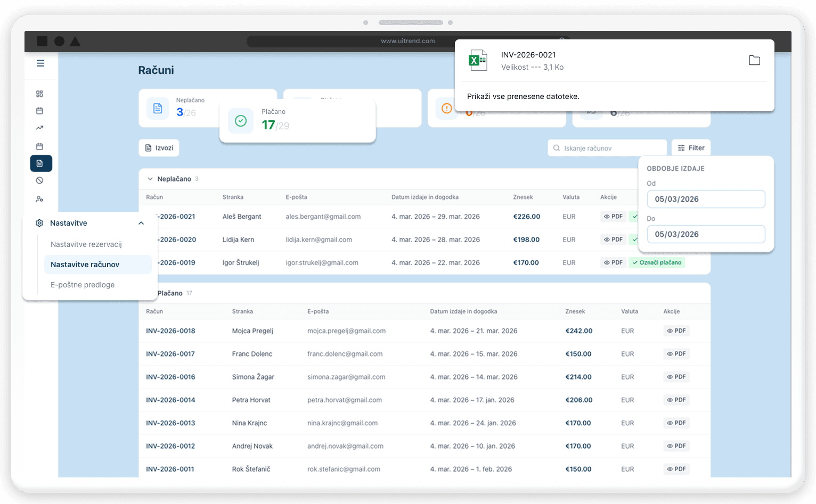
Task: Open the users icon in sidebar
Action: tap(39, 199)
